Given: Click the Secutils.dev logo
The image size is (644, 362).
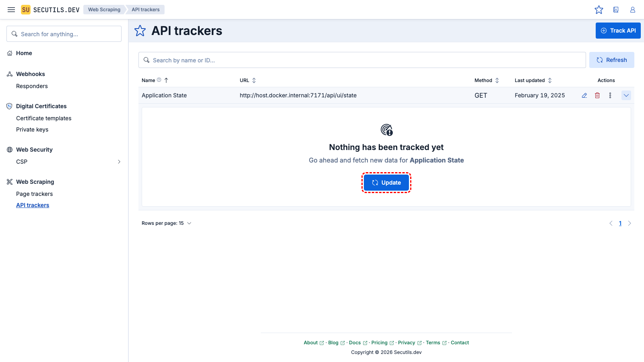Looking at the screenshot, I should pyautogui.click(x=50, y=10).
